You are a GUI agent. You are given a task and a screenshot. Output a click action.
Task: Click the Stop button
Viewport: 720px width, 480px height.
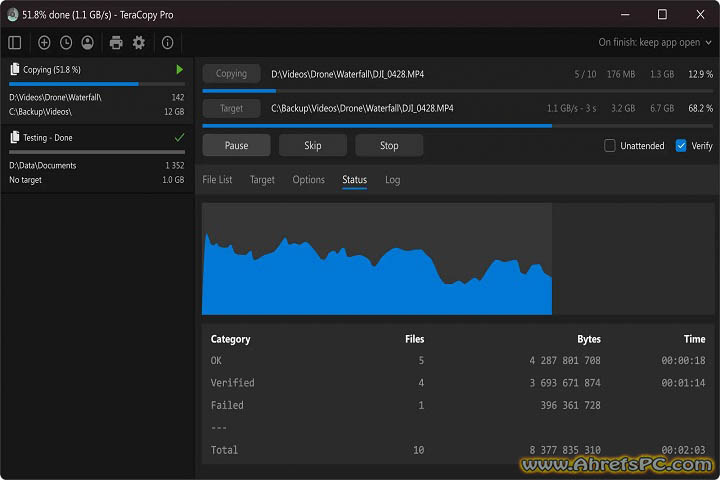(x=389, y=146)
